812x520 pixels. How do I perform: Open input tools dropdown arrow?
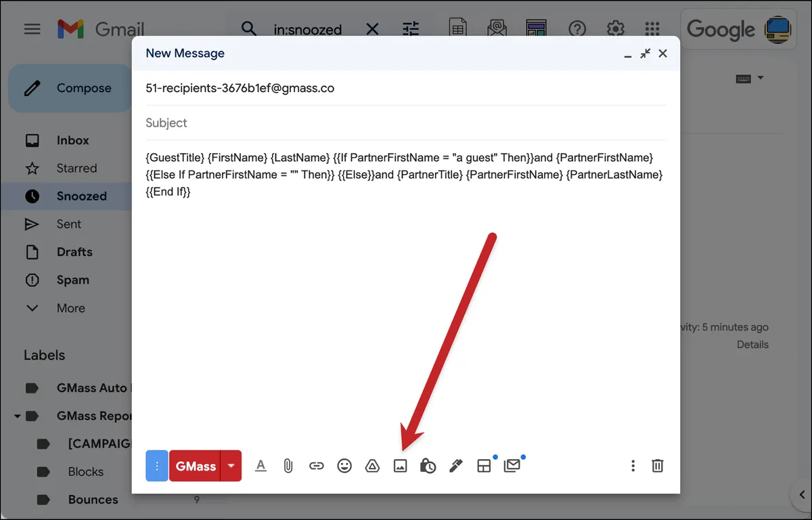(761, 78)
